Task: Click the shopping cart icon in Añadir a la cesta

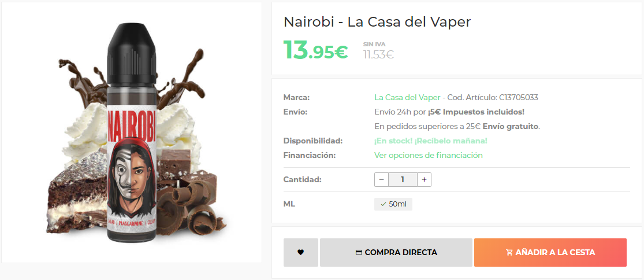Action: 509,252
